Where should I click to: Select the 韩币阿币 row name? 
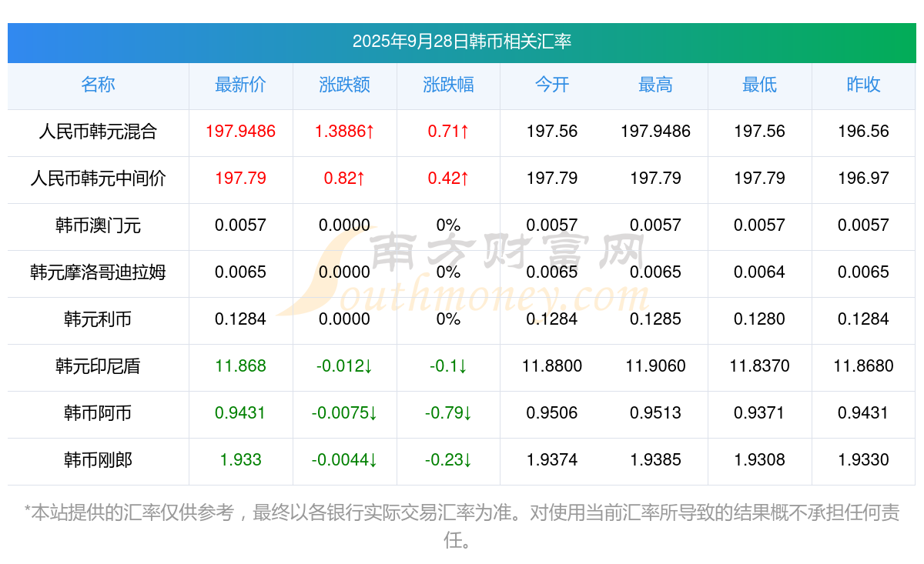coord(98,413)
